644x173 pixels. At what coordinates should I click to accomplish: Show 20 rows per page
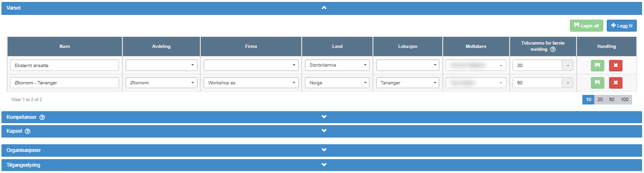600,100
